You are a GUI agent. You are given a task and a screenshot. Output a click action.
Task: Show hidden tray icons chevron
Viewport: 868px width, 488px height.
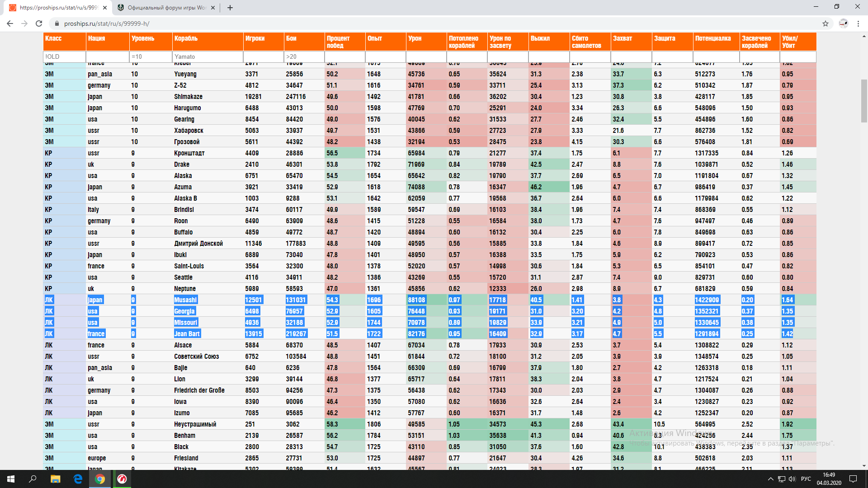click(x=770, y=479)
